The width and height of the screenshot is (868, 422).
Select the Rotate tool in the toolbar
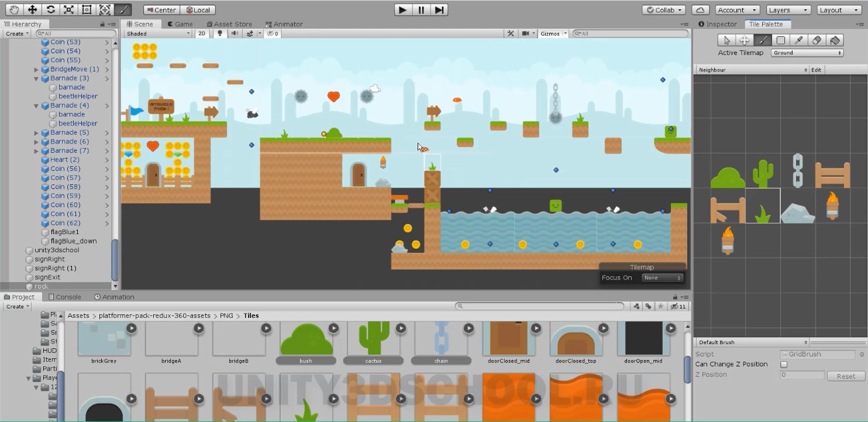(51, 10)
